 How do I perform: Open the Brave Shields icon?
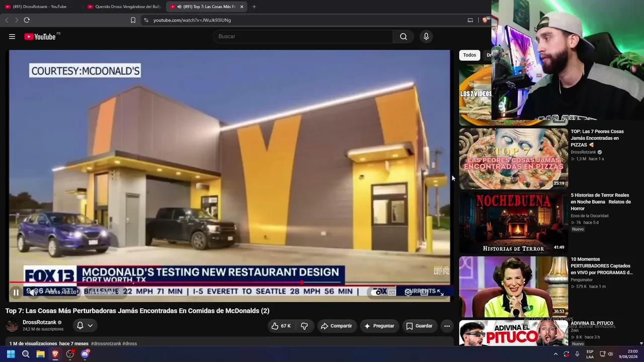[485, 20]
